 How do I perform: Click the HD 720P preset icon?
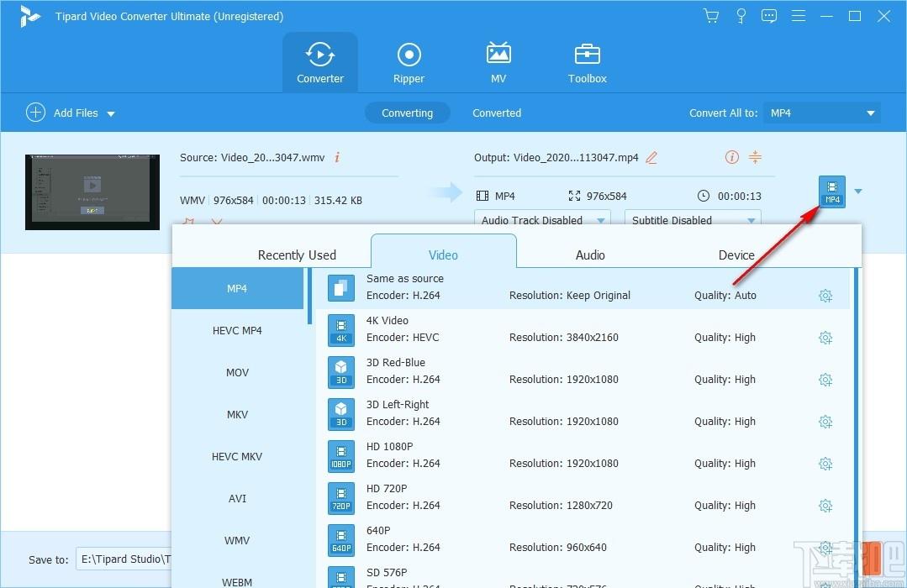click(341, 498)
